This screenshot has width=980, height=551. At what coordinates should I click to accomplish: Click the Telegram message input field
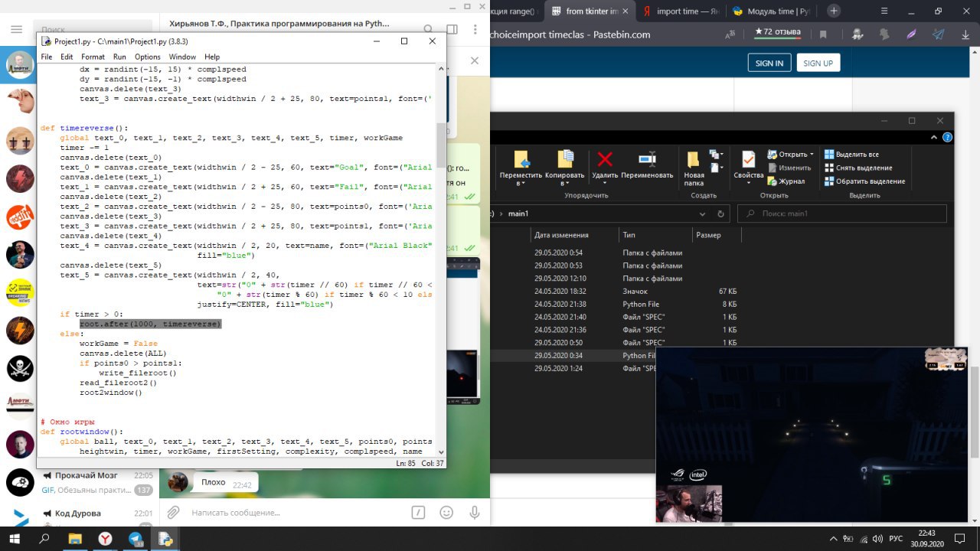click(295, 513)
